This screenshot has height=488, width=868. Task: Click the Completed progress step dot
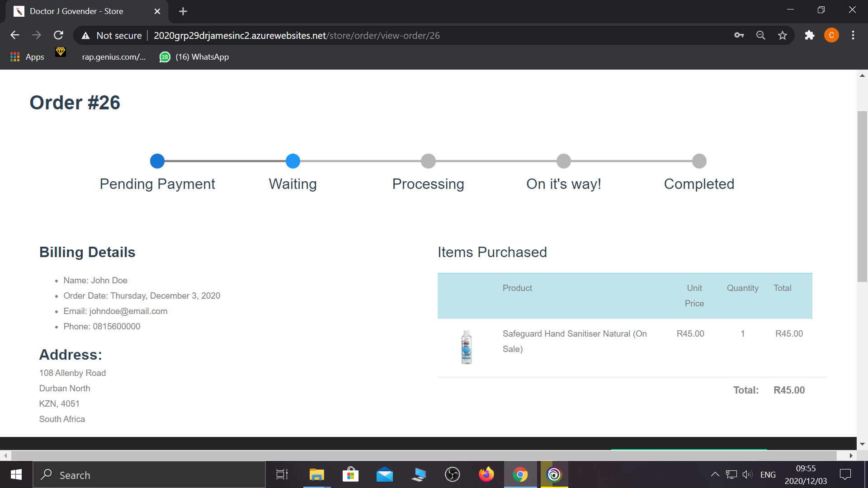tap(699, 161)
